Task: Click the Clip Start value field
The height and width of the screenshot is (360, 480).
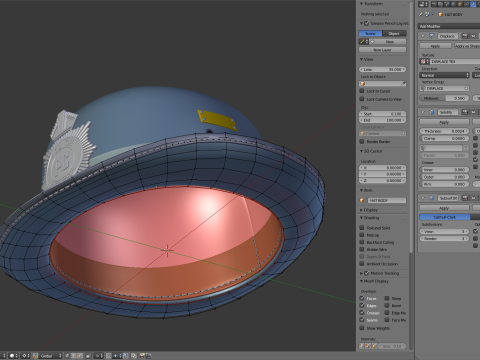Action: [383, 114]
